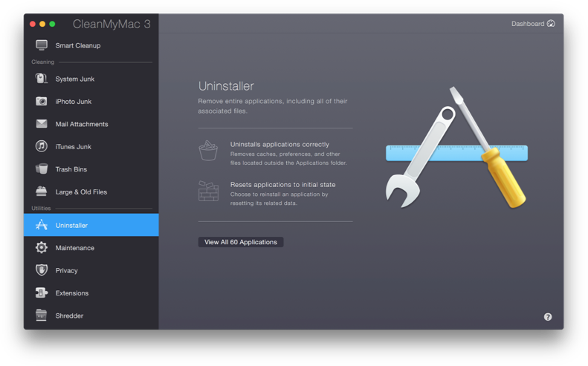
Task: Open Trash Bins section
Action: click(91, 169)
